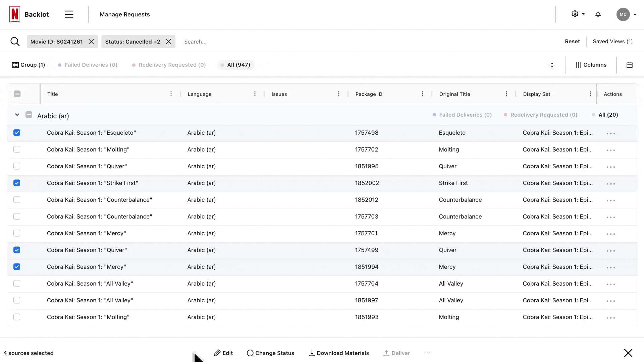
Task: Click the notifications bell icon
Action: [x=598, y=14]
